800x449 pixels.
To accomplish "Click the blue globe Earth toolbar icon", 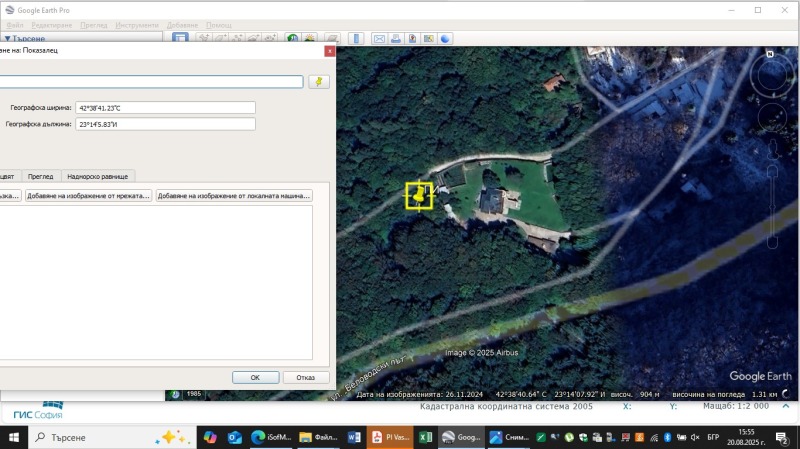I will point(445,39).
